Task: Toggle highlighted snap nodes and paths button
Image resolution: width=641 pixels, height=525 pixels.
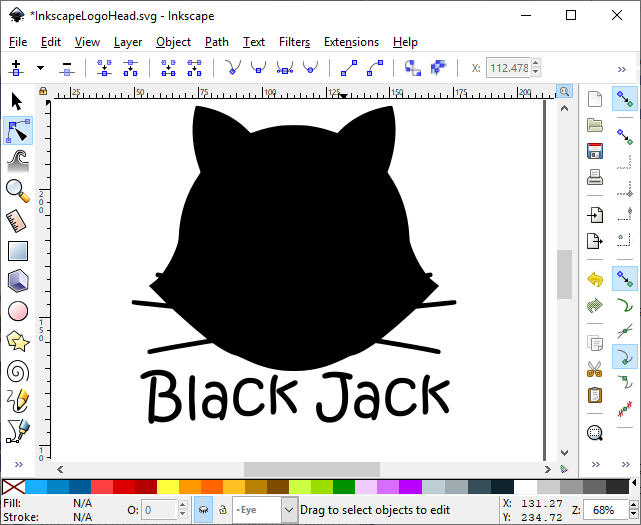Action: [625, 279]
